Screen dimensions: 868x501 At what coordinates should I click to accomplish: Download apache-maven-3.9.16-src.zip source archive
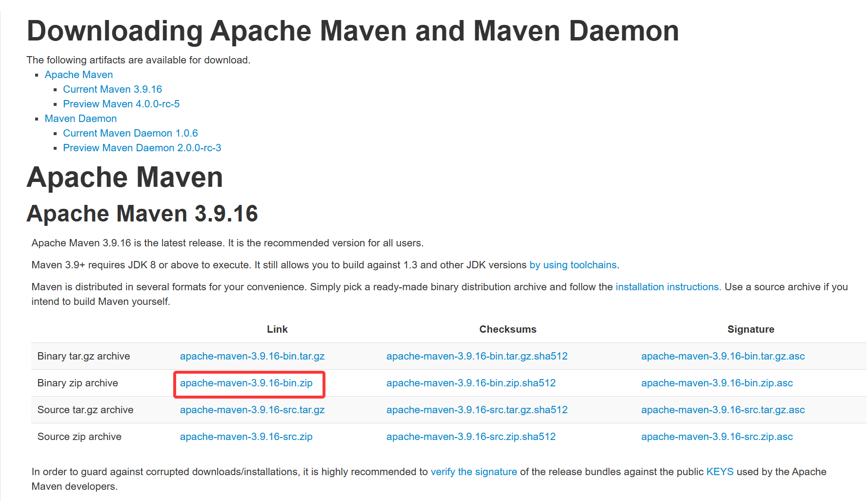246,437
